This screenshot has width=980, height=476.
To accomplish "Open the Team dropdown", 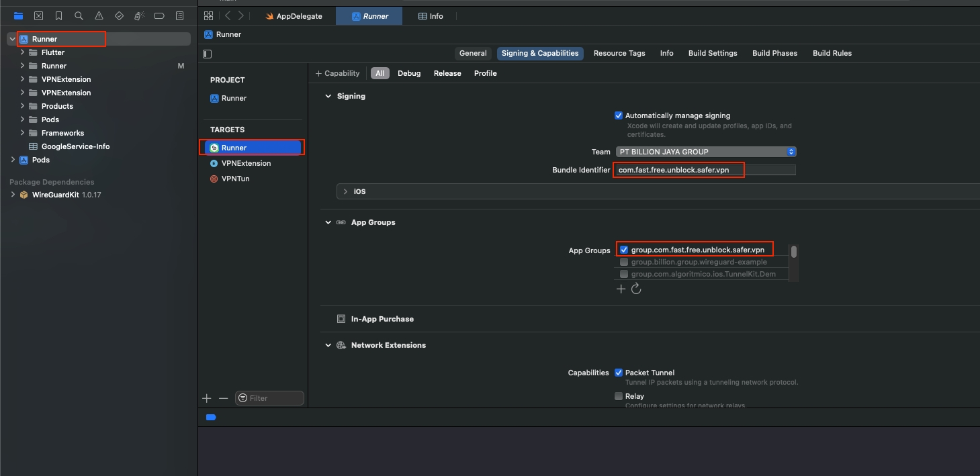I will 705,152.
